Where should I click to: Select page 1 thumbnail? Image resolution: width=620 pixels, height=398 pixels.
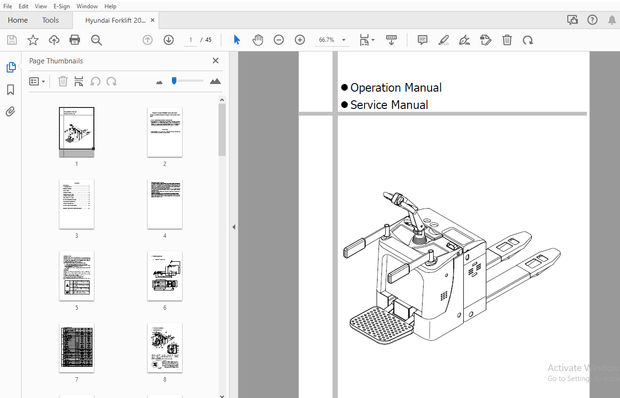coord(77,132)
